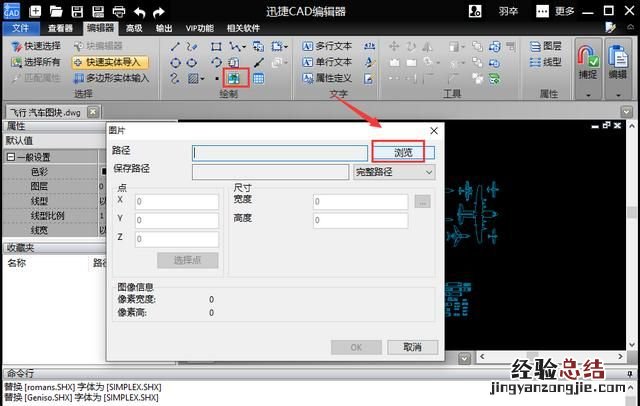Click the 浏览 browse button
This screenshot has width=640, height=406.
[402, 153]
